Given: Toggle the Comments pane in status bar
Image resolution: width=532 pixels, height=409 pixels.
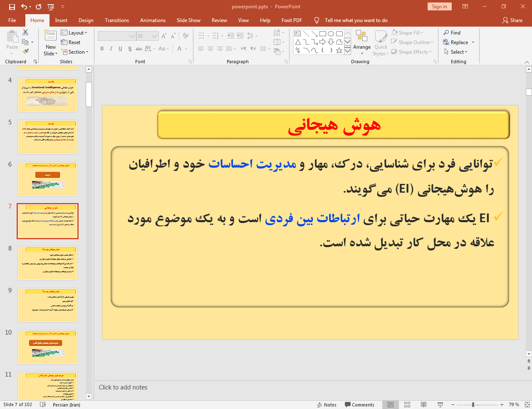Looking at the screenshot, I should [x=359, y=404].
